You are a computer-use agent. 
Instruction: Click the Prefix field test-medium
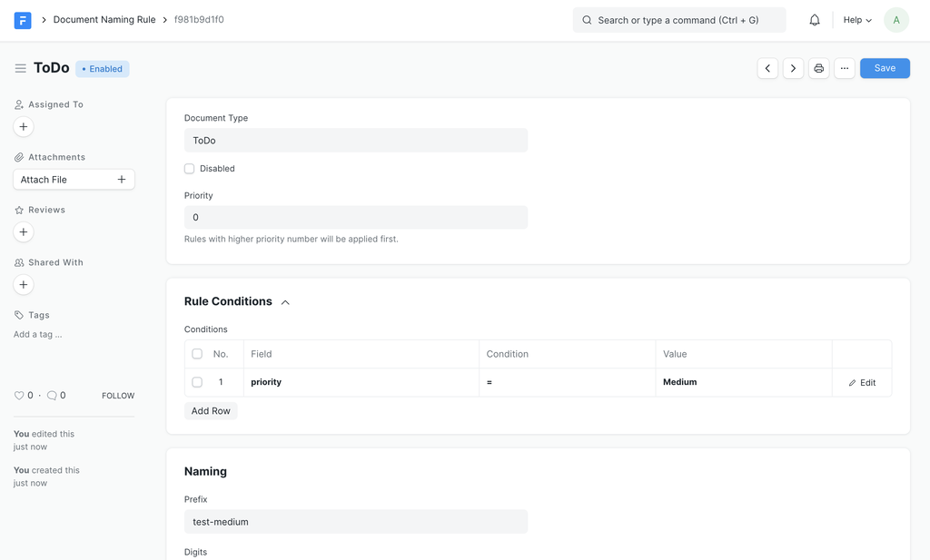coord(356,522)
